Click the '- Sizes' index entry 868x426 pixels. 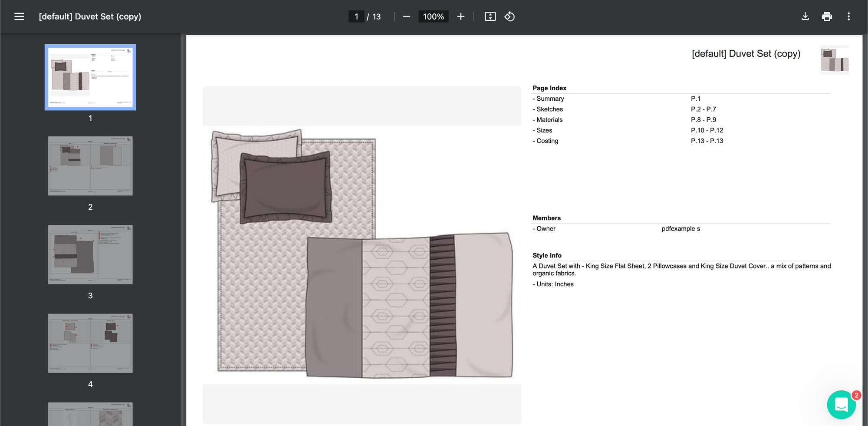pos(542,130)
